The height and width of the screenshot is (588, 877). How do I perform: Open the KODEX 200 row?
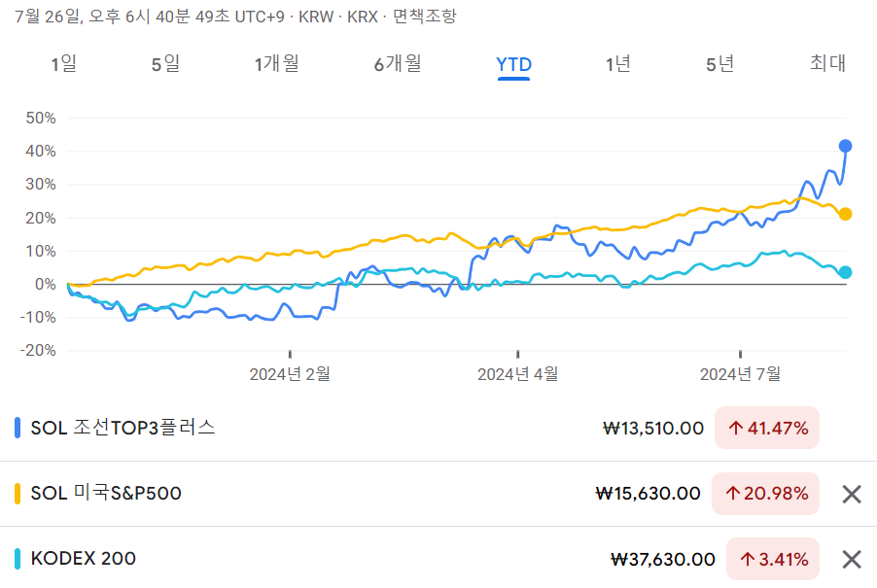point(438,559)
